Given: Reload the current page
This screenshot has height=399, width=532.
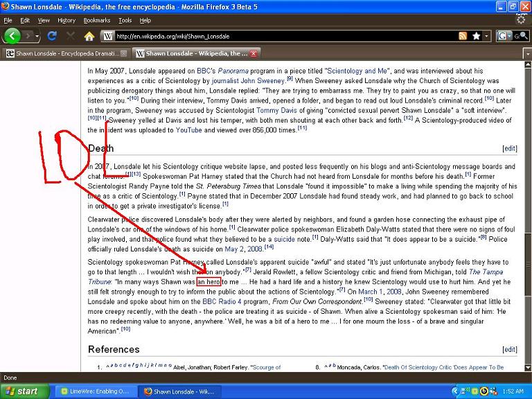Looking at the screenshot, I should coord(52,35).
